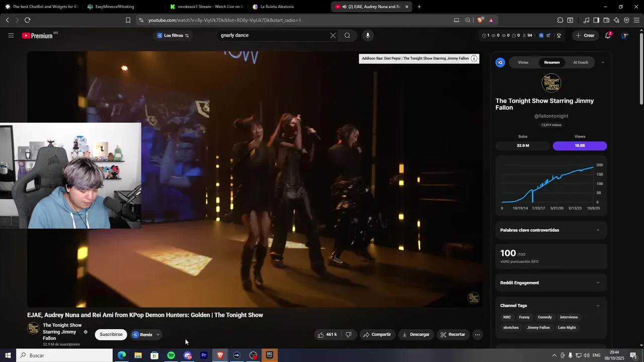Open the account avatar menu
Viewport: 644px width, 362px height.
coord(625,35)
